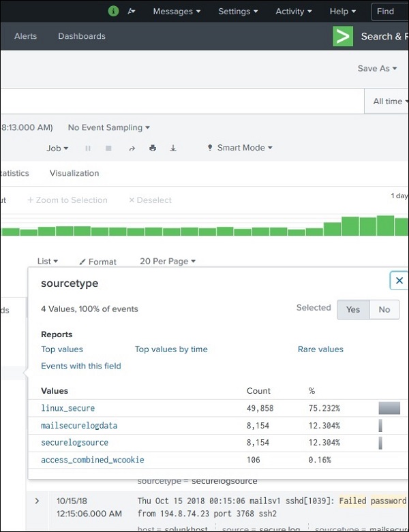Open the Smart Mode dropdown
Image resolution: width=409 pixels, height=532 pixels.
point(239,148)
